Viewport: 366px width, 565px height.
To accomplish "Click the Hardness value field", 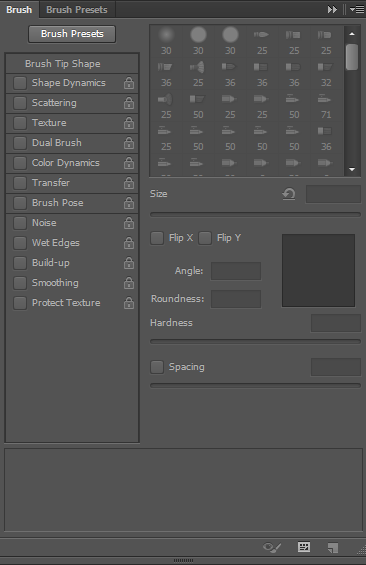I will (x=336, y=323).
